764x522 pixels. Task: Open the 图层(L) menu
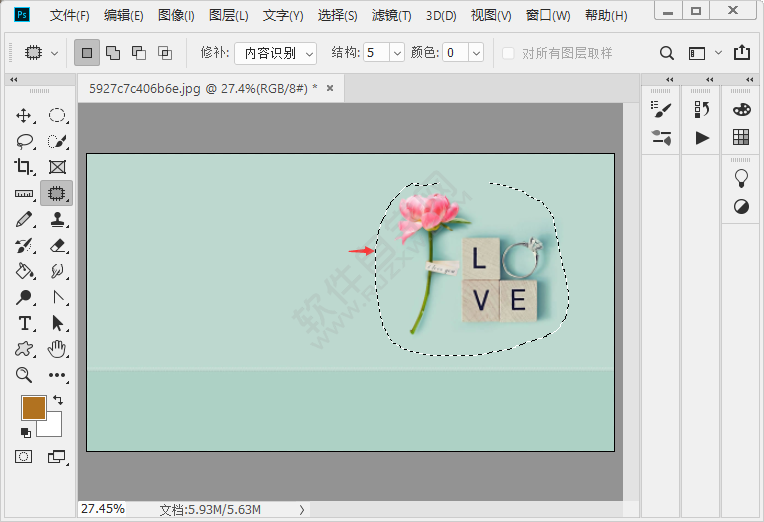[x=229, y=16]
